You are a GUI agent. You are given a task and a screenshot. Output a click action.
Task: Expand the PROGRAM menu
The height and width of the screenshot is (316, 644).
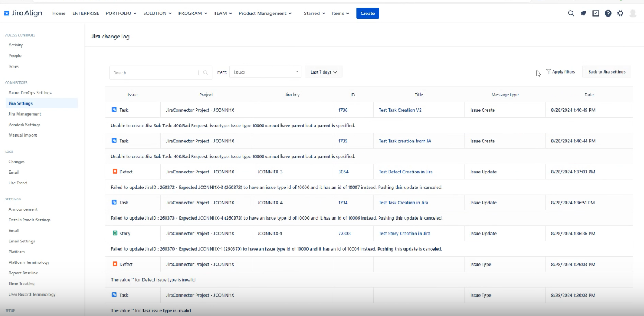(x=193, y=13)
